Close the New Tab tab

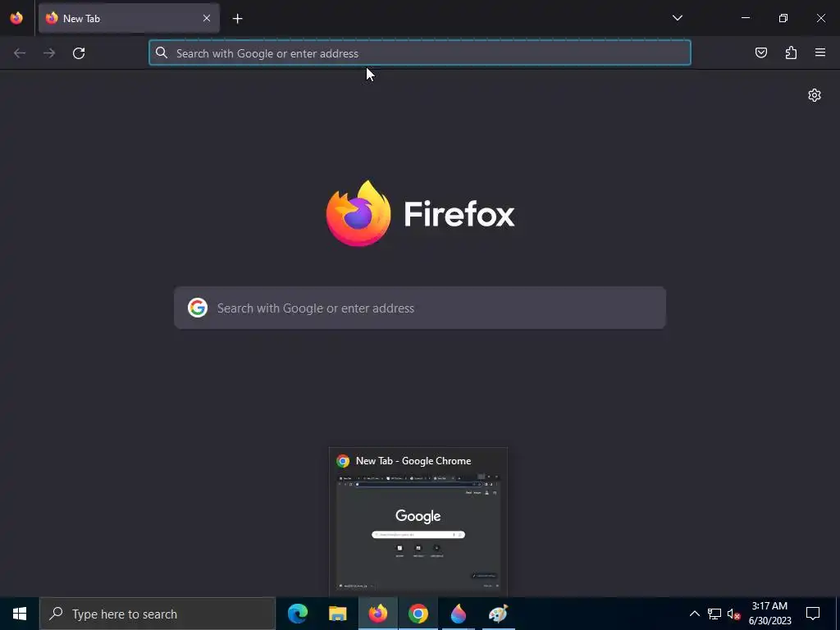207,18
